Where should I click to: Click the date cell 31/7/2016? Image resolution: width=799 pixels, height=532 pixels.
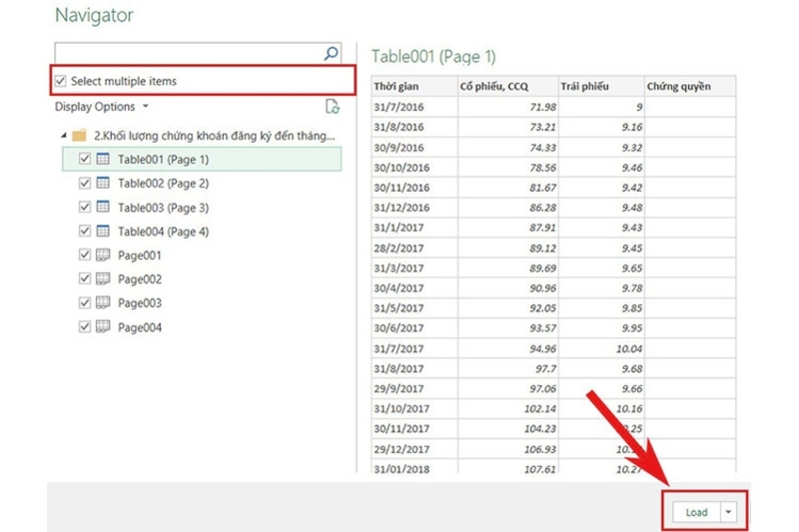pyautogui.click(x=414, y=107)
